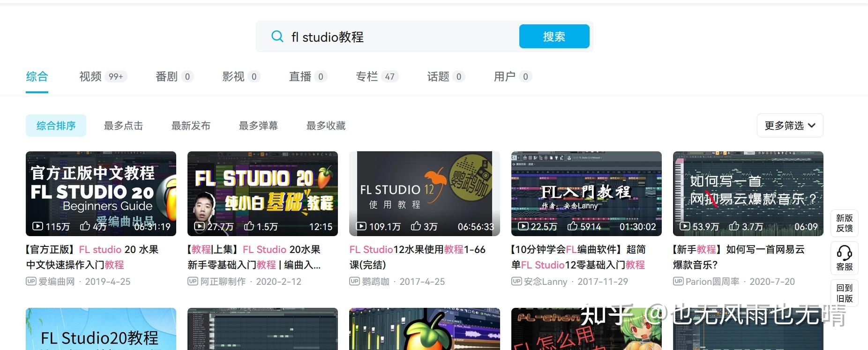Visit uploader Parion圆周率
This screenshot has height=350, width=868.
(712, 282)
